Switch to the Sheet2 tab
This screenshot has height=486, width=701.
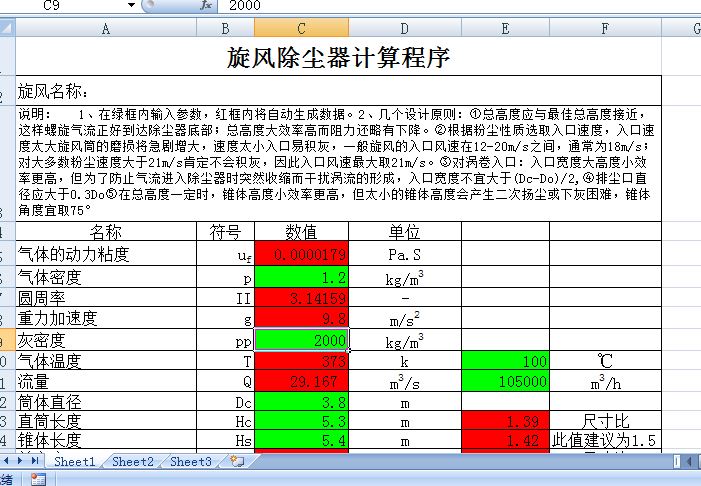tap(133, 461)
